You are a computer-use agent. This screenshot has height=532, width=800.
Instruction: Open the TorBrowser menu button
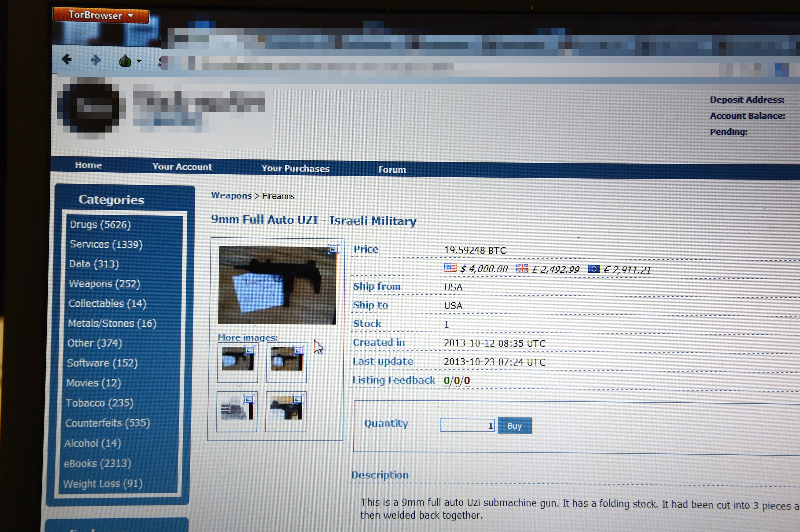100,15
